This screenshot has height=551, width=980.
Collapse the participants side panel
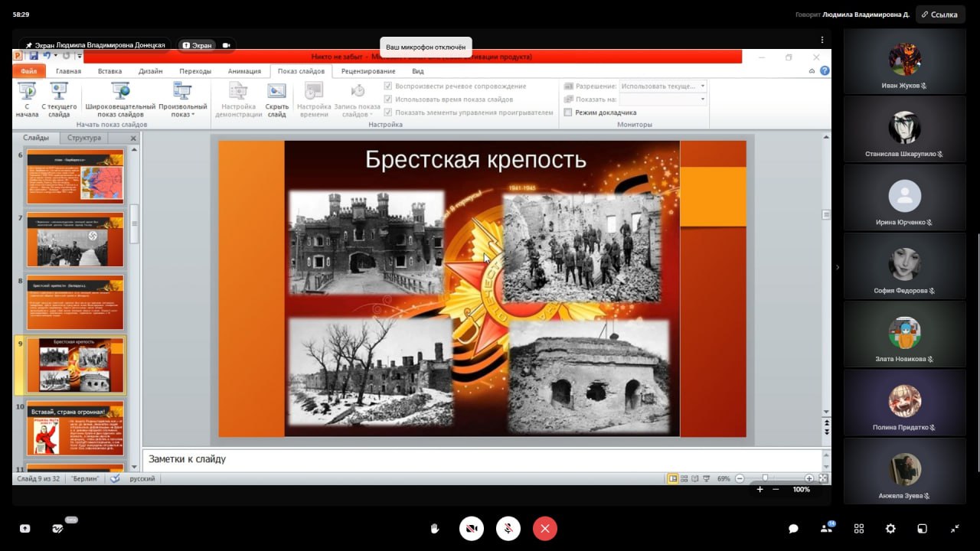pos(837,267)
